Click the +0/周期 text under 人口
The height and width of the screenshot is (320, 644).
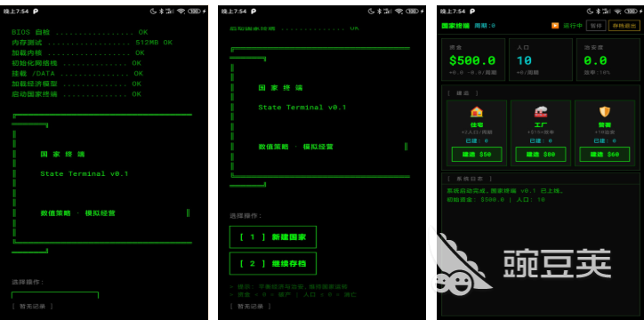527,73
